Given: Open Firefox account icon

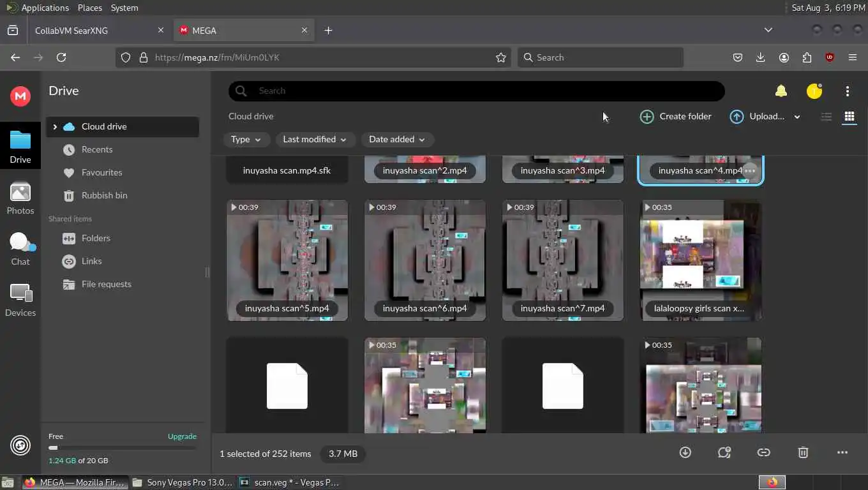Looking at the screenshot, I should 784,57.
